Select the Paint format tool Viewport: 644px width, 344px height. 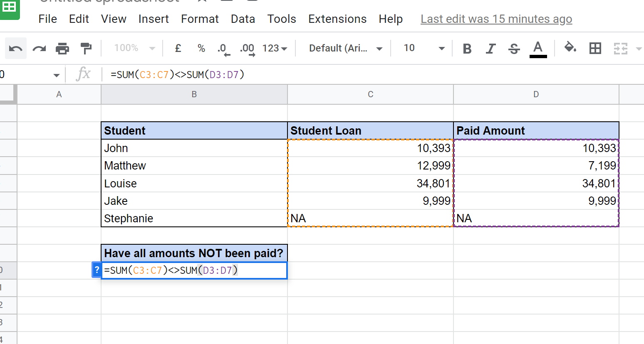85,48
